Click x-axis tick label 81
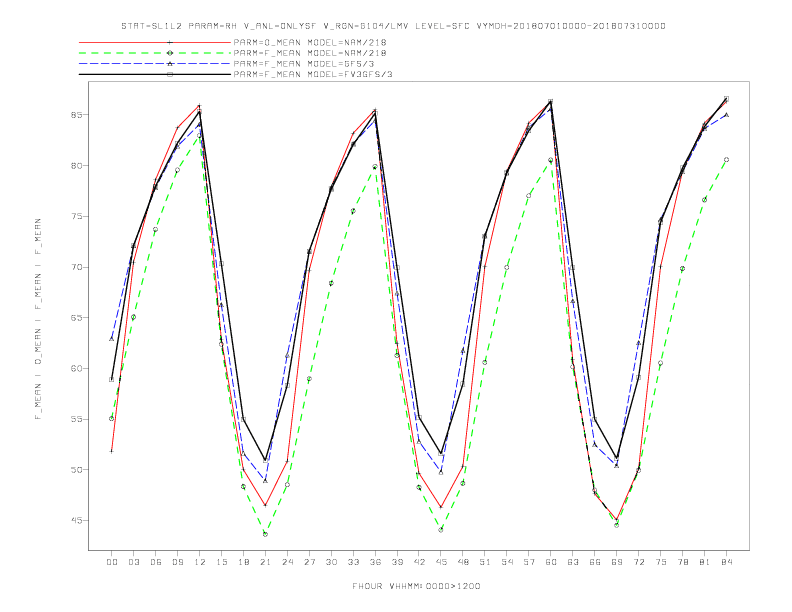Screen dimensions: 792x612 click(705, 562)
